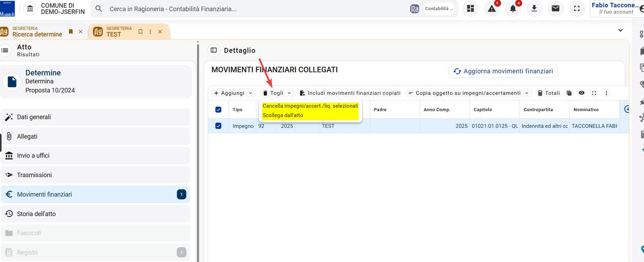The height and width of the screenshot is (262, 644).
Task: Expand the tab bar chevron
Action: (x=620, y=30)
